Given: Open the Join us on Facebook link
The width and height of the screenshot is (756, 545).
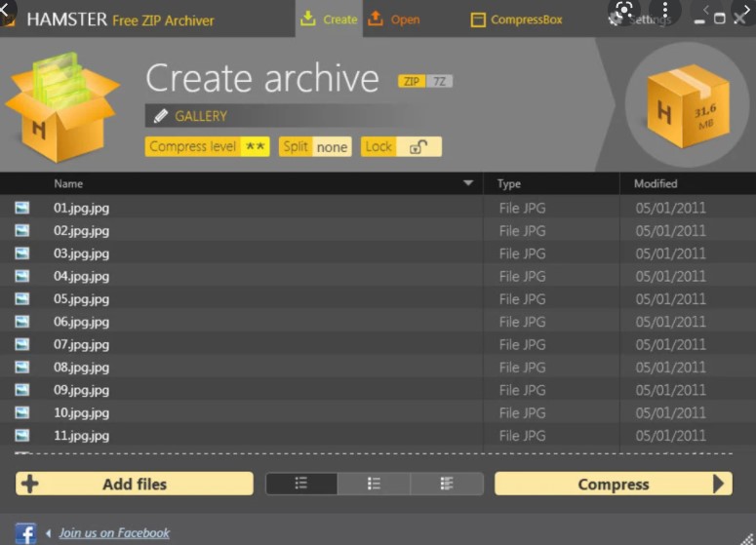Looking at the screenshot, I should pyautogui.click(x=114, y=533).
